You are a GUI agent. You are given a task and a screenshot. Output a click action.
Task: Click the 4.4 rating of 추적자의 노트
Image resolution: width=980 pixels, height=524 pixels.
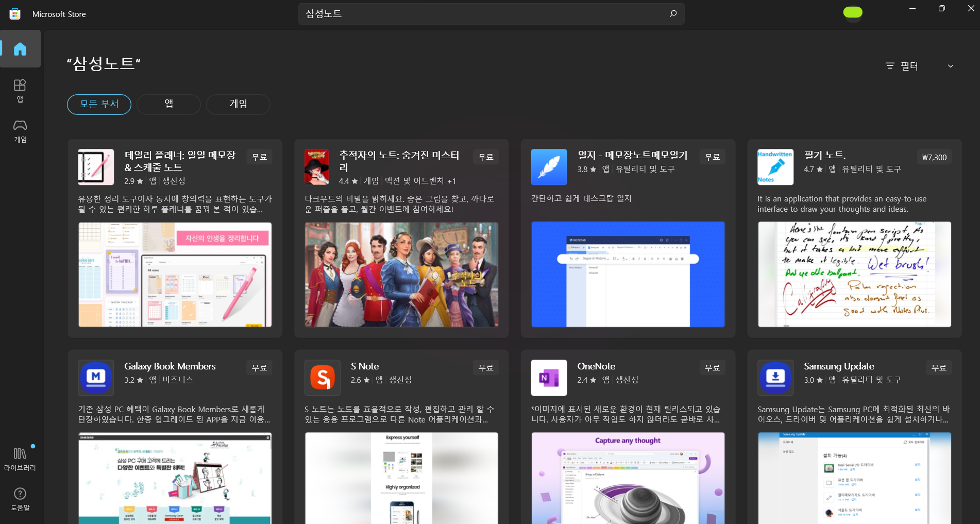click(x=348, y=181)
